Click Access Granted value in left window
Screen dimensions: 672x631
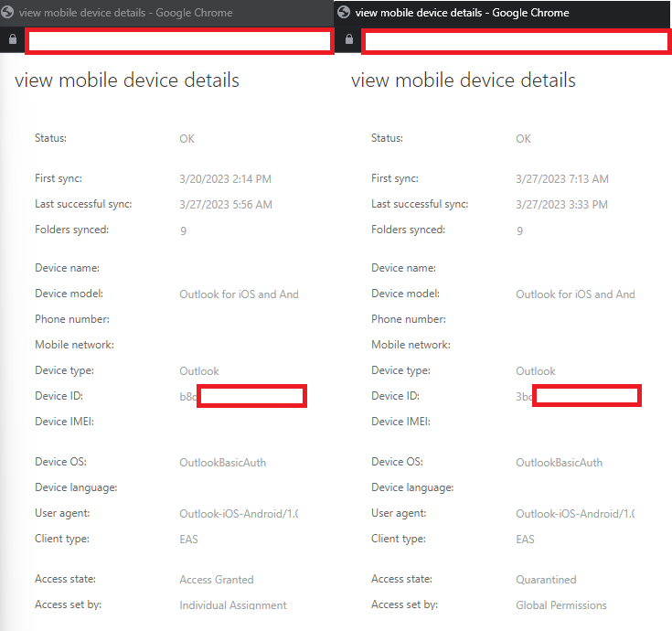pyautogui.click(x=217, y=580)
